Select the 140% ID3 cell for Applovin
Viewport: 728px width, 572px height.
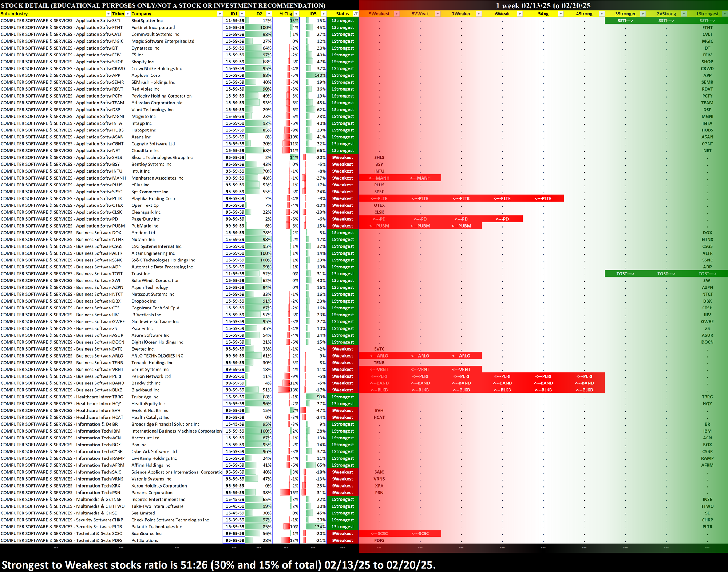(316, 75)
